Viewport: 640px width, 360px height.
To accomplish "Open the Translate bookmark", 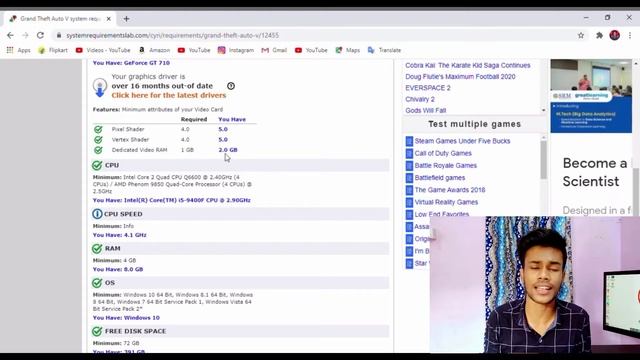I will point(384,50).
